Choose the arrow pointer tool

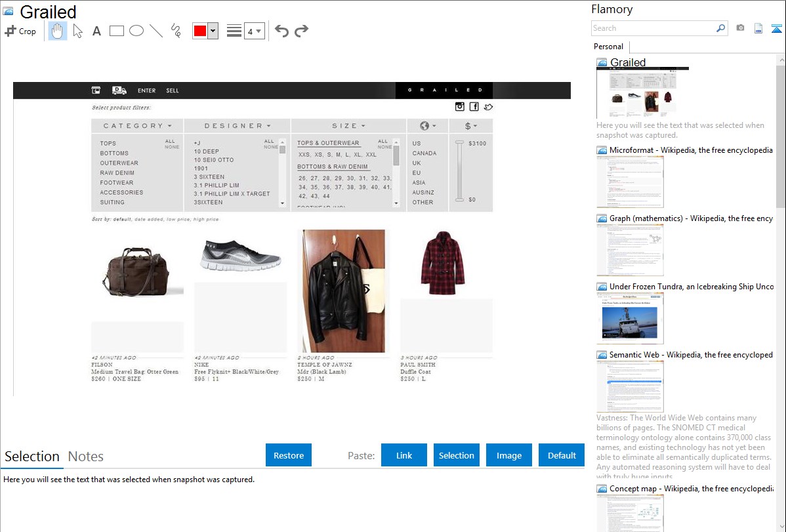click(77, 31)
